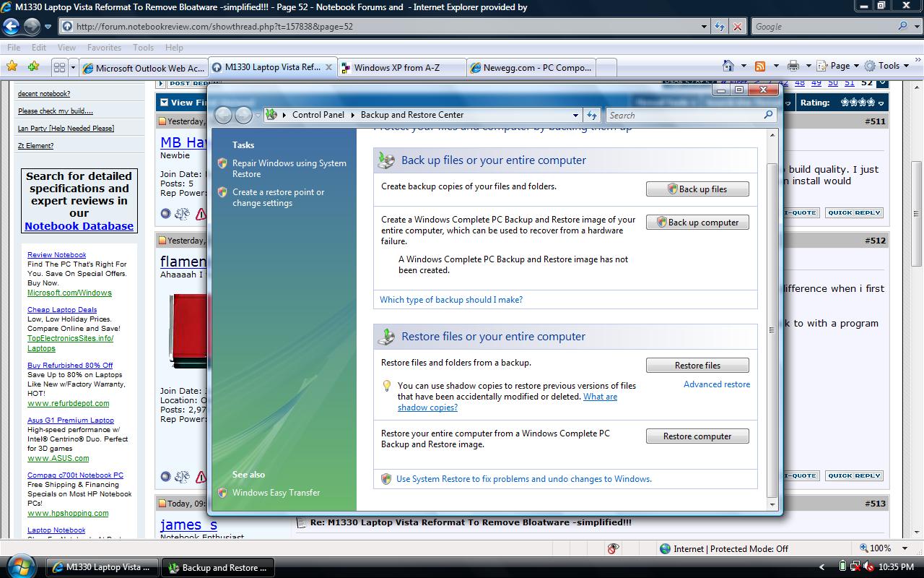Click the Restore files button
The height and width of the screenshot is (578, 924).
click(x=697, y=366)
